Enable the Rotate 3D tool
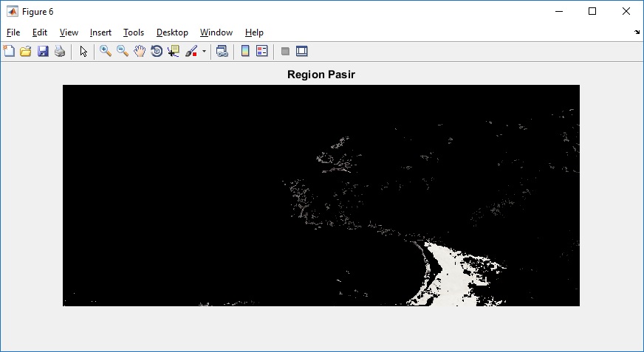 tap(157, 52)
